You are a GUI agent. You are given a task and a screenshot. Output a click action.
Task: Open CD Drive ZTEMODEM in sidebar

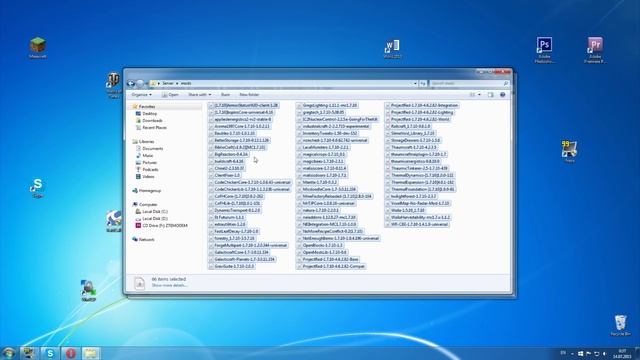165,225
